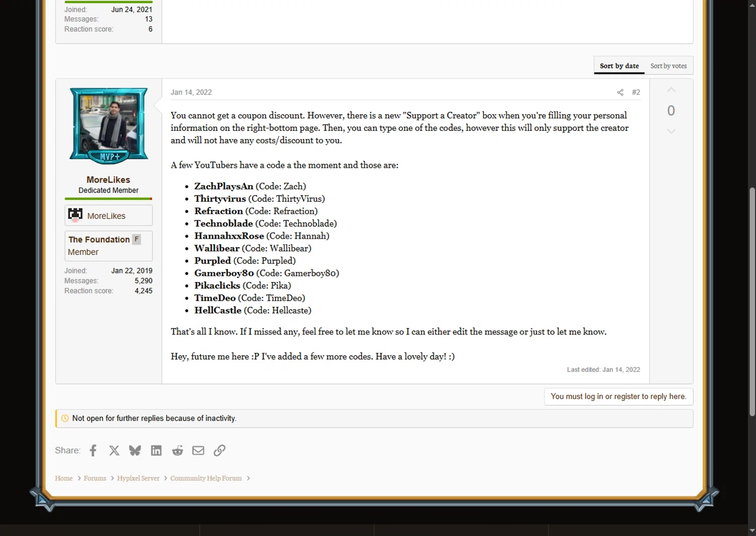Select the Technoblade code entry
Screen dimensions: 756x536
click(266, 224)
